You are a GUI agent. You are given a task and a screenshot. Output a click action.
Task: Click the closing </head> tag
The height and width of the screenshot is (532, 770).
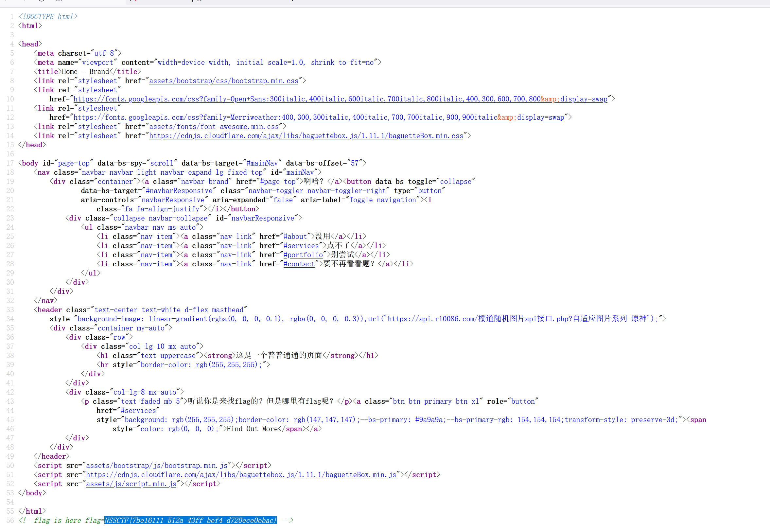[x=32, y=145]
